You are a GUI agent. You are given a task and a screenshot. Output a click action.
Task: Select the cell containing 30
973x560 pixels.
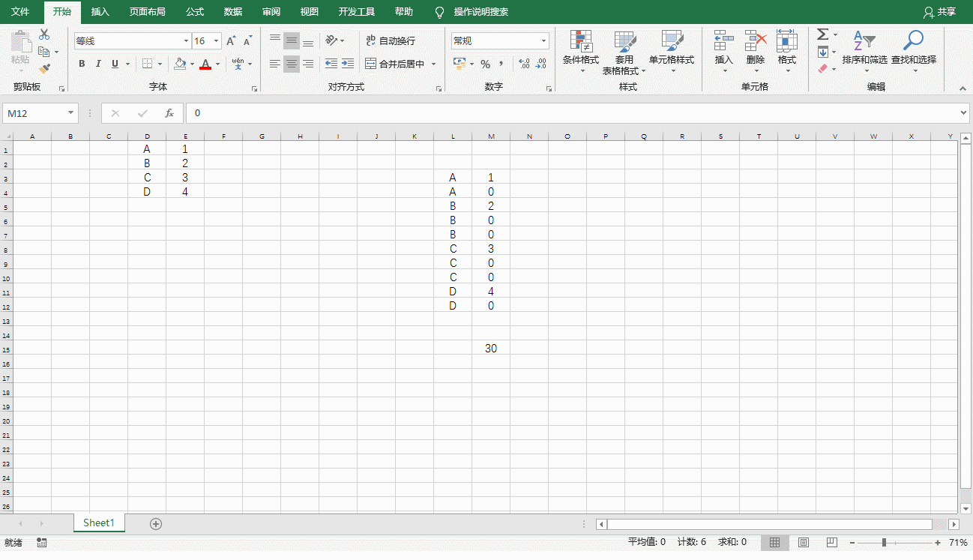(x=491, y=349)
